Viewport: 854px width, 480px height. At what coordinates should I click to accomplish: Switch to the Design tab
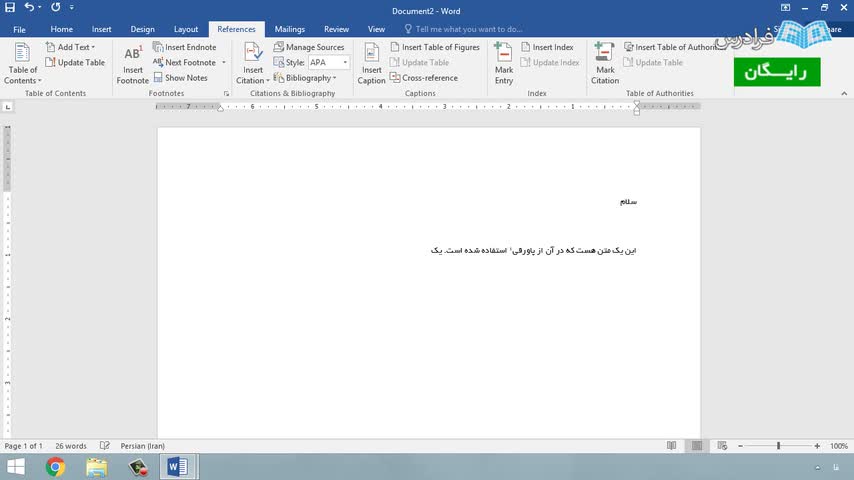coord(142,29)
